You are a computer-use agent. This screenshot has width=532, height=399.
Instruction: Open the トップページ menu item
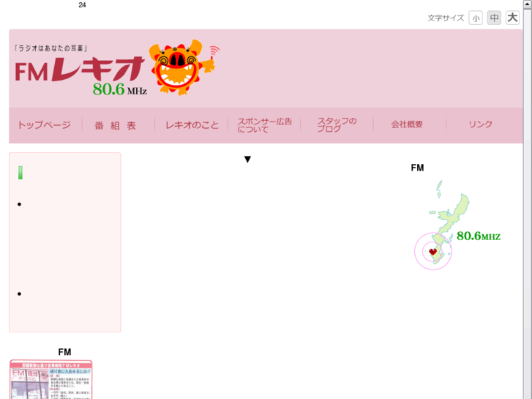[44, 125]
